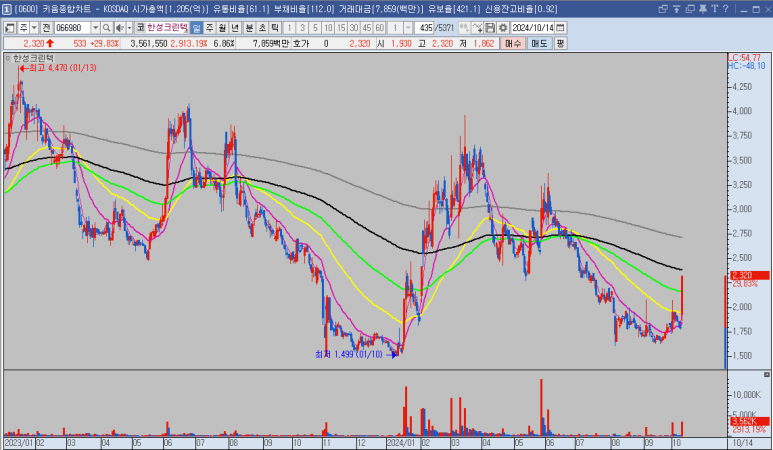
Task: Select the 년 yearly chart period
Action: [x=236, y=28]
